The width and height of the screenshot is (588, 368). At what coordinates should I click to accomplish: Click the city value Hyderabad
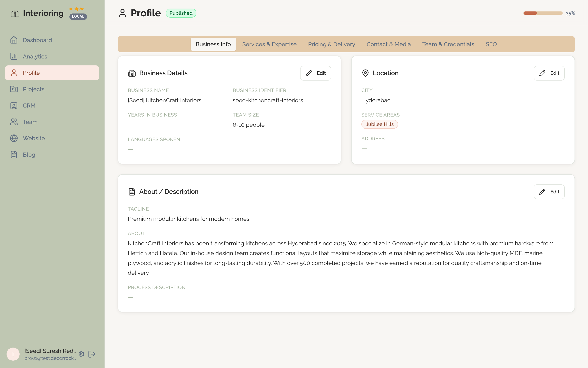click(x=376, y=100)
